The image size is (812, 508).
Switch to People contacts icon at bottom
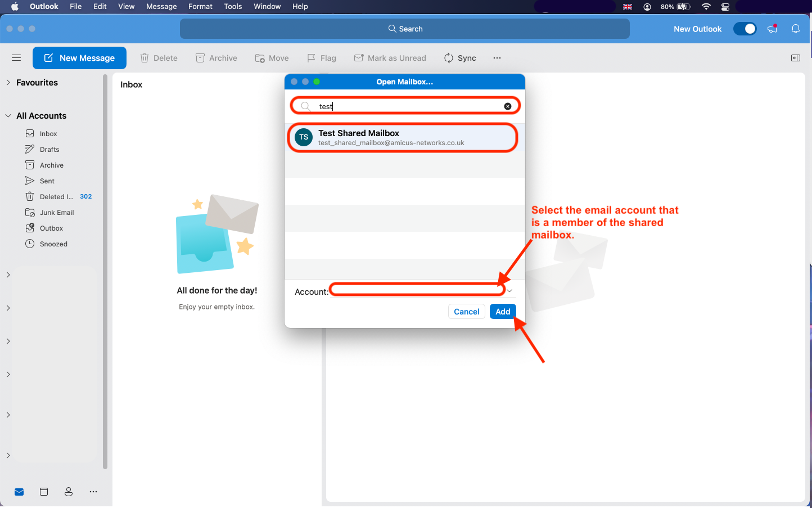[69, 492]
